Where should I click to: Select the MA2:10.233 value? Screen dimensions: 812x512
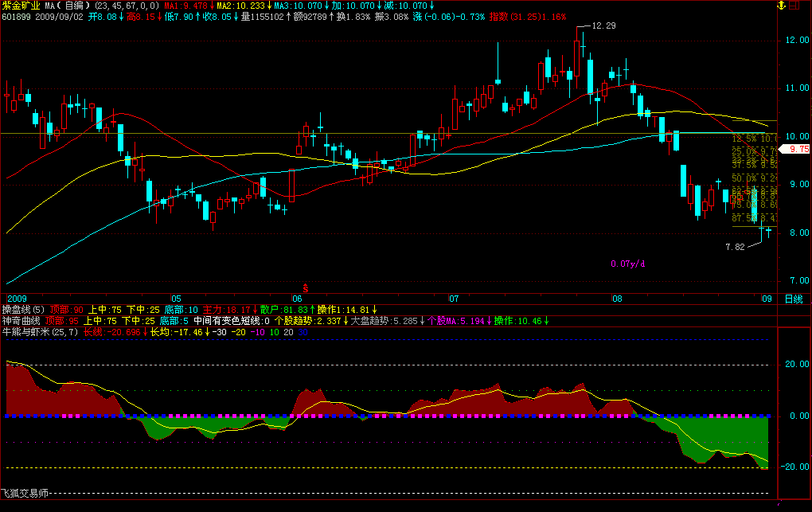(x=240, y=6)
